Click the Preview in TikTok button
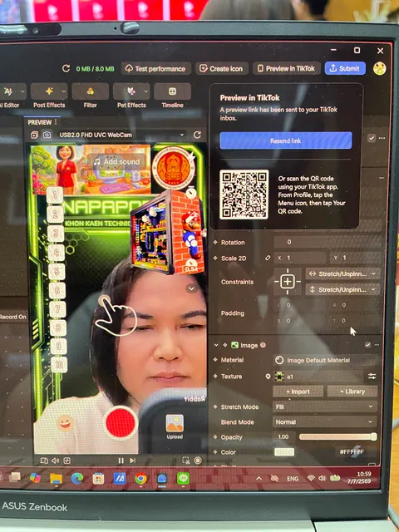The width and height of the screenshot is (399, 532). (x=287, y=68)
